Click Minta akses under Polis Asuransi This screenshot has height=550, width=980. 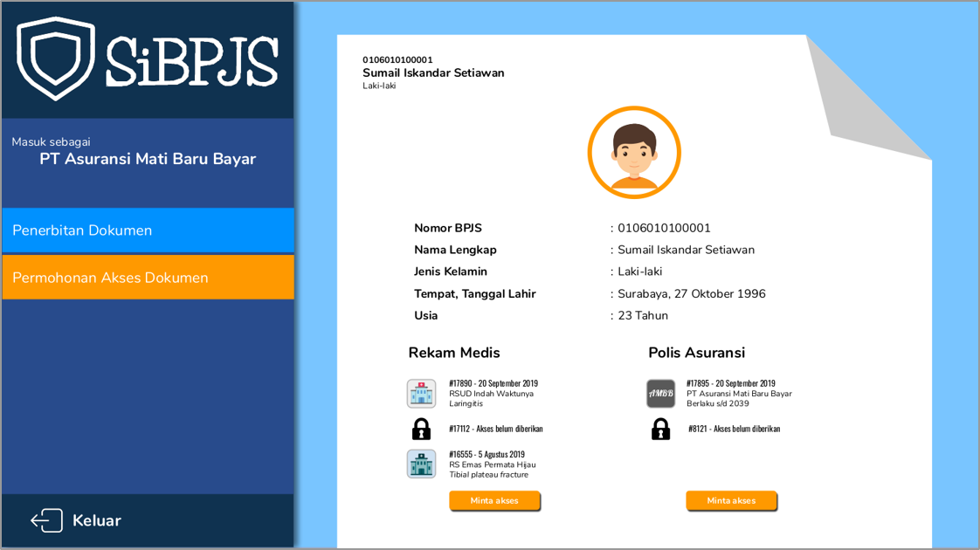(731, 500)
